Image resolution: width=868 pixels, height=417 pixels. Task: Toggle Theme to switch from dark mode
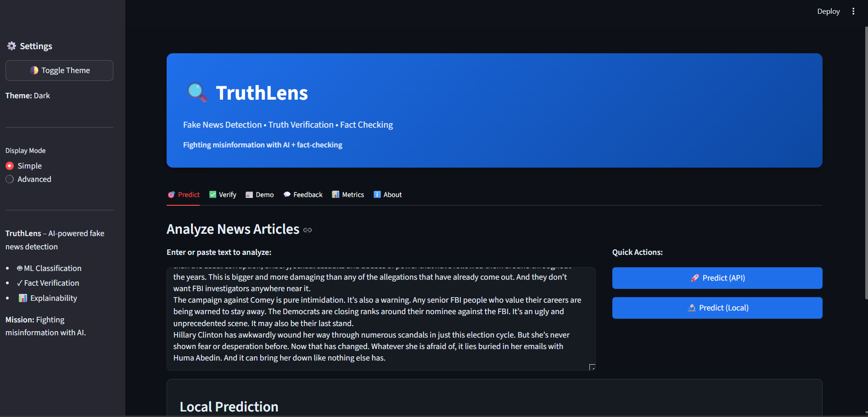(59, 70)
